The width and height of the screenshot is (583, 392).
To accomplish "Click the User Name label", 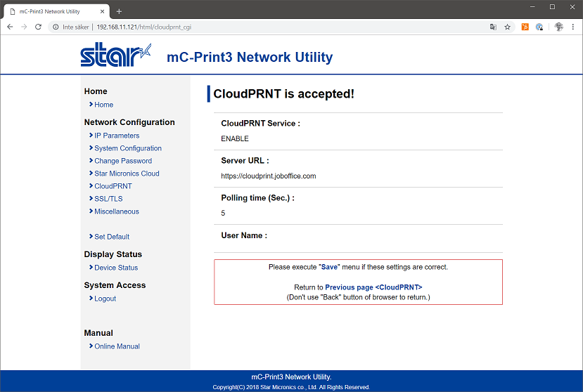I will point(244,235).
